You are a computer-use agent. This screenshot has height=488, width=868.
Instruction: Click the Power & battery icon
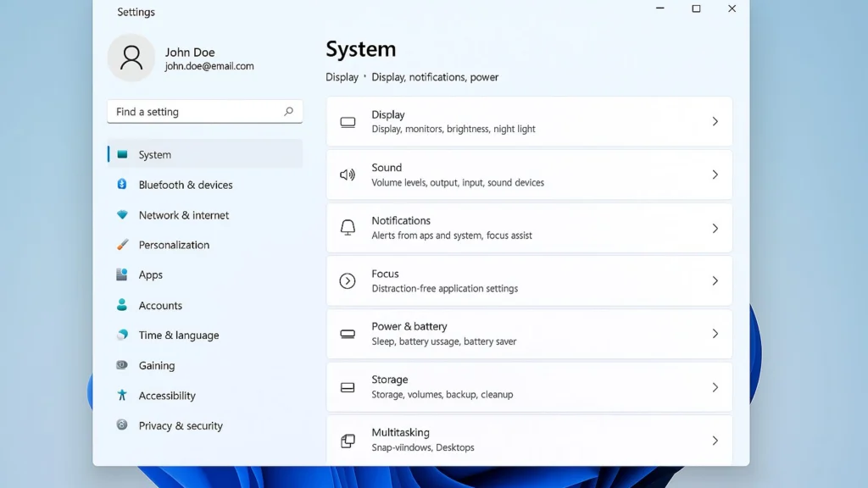click(x=348, y=334)
